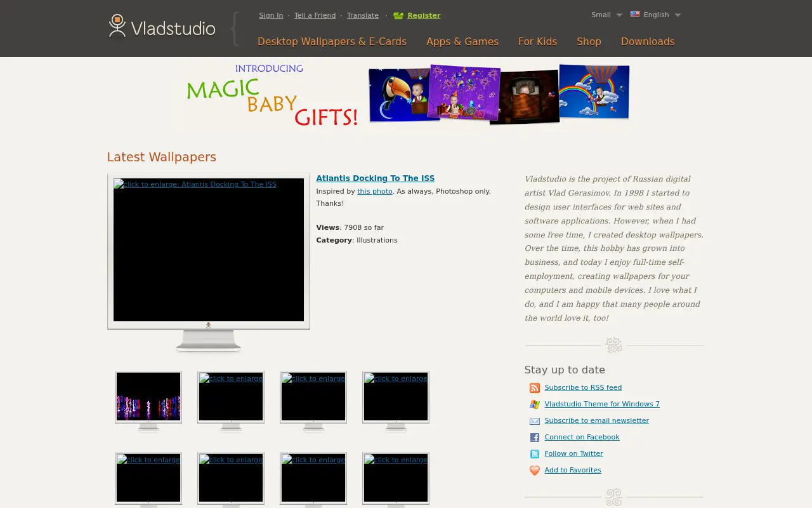Screen dimensions: 812x508
Task: Open the For Kids menu
Action: click(x=537, y=41)
